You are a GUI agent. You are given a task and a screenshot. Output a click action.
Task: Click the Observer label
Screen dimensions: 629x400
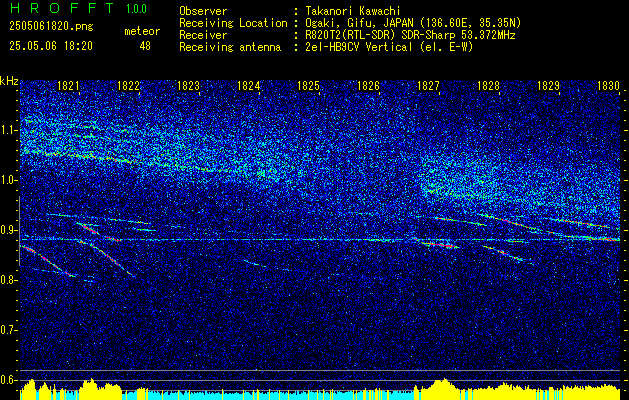coord(203,11)
